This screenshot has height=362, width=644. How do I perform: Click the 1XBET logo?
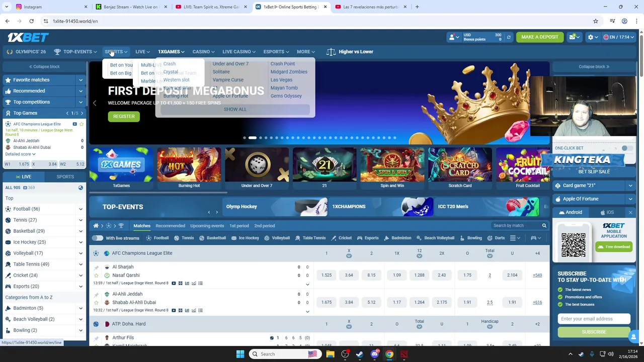(x=28, y=37)
